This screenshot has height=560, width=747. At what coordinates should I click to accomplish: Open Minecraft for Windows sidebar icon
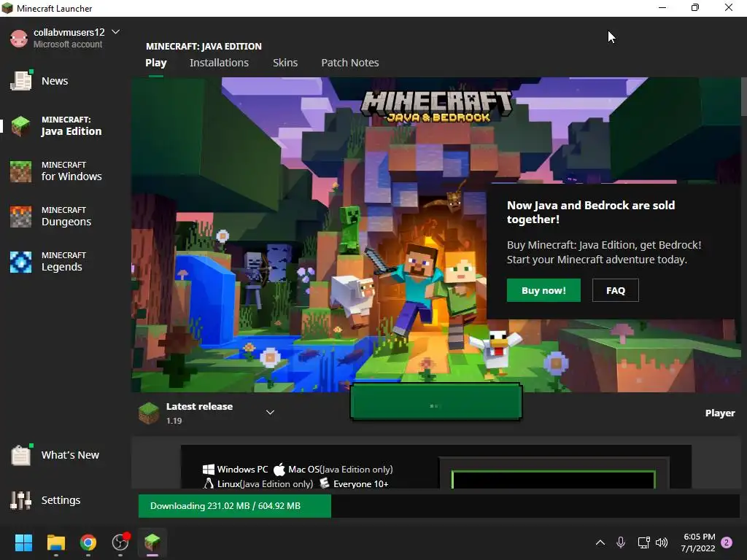[21, 171]
